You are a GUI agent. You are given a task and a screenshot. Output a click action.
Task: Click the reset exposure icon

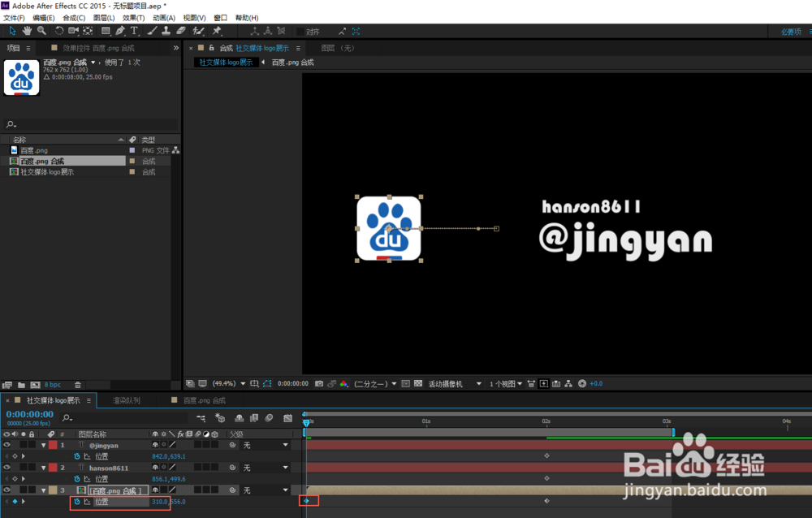pos(582,384)
